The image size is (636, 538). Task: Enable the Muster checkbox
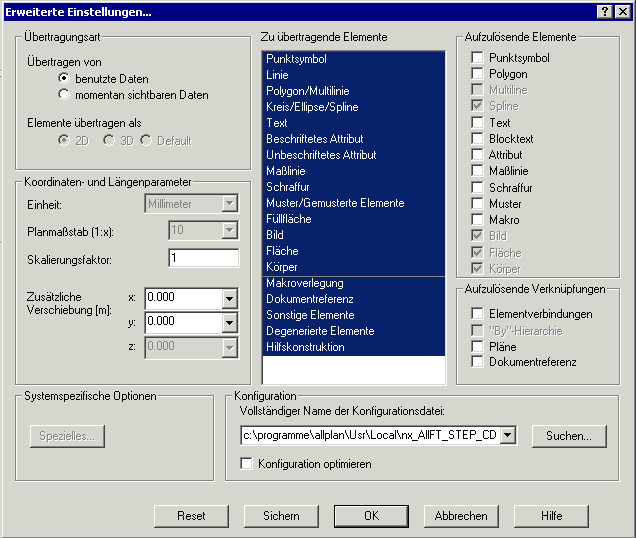pos(477,204)
